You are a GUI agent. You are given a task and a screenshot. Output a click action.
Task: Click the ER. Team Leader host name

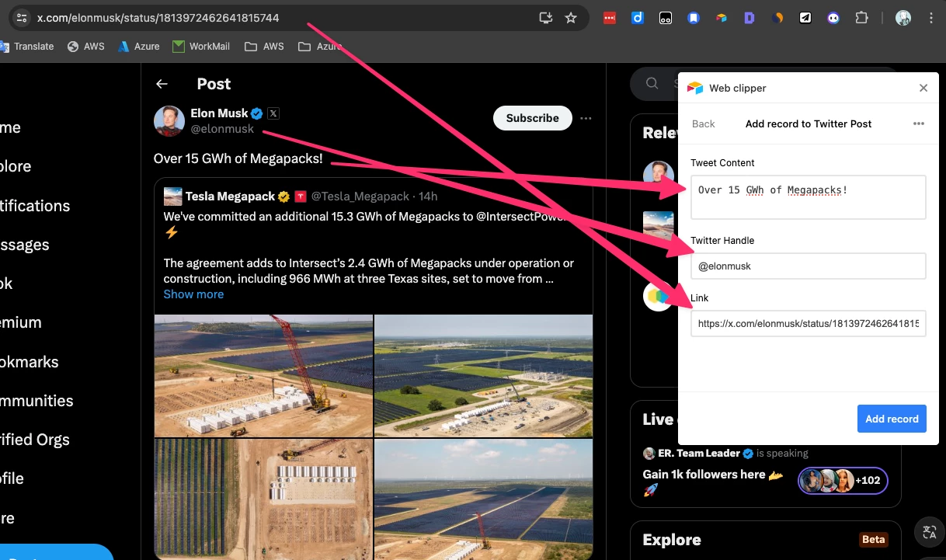[x=701, y=454]
